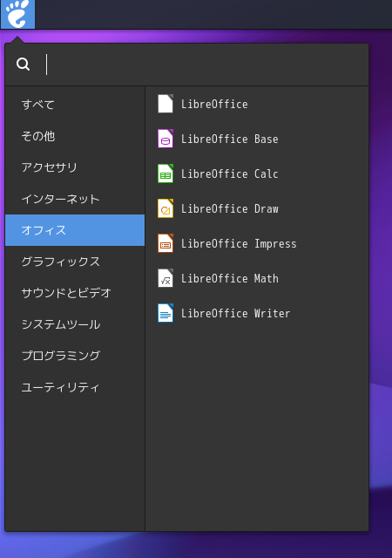392x558 pixels.
Task: Switch to the インターネット category
Action: pos(75,199)
